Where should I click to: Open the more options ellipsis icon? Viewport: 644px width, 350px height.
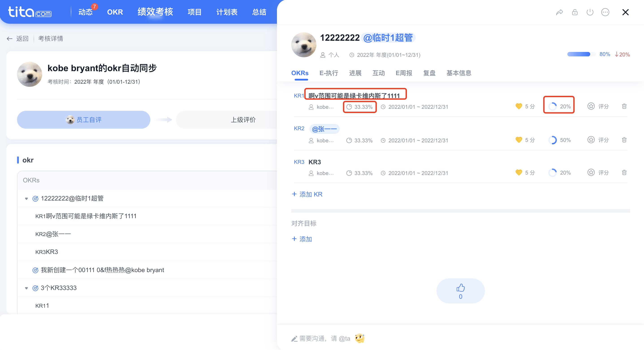605,12
